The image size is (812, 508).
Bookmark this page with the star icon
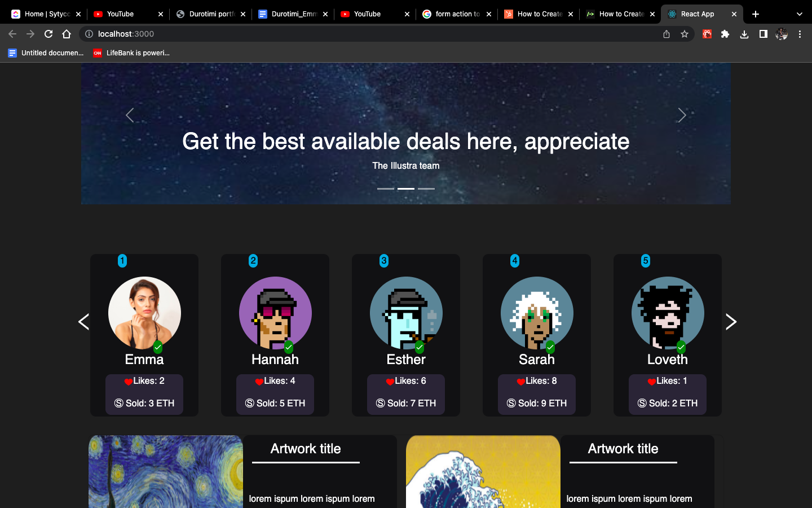685,34
